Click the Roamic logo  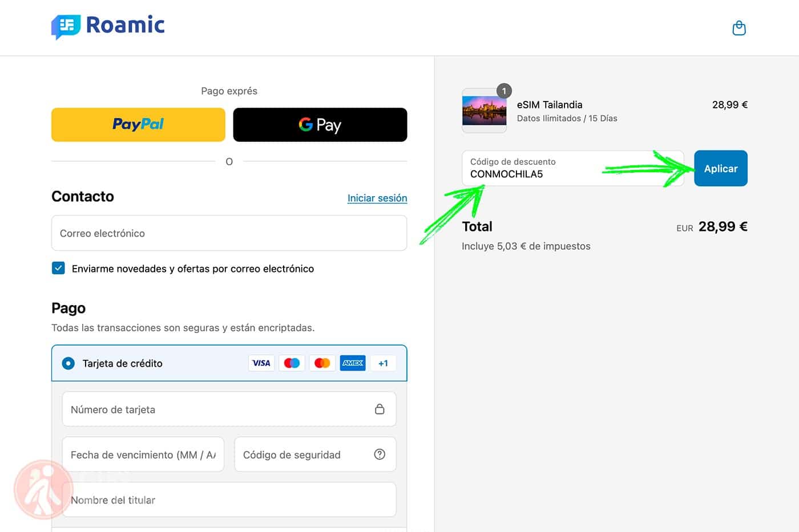click(107, 26)
